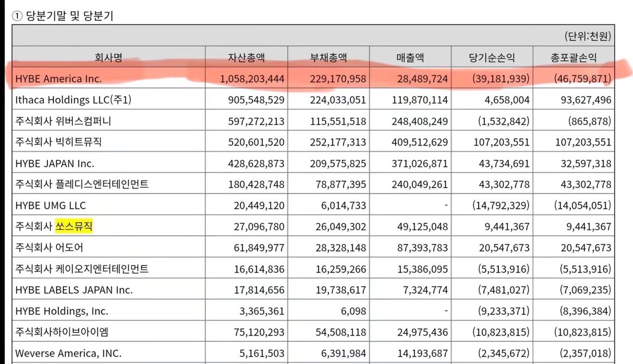Click the 매출액 column header
Screen dimensions: 633x364
pyautogui.click(x=411, y=58)
